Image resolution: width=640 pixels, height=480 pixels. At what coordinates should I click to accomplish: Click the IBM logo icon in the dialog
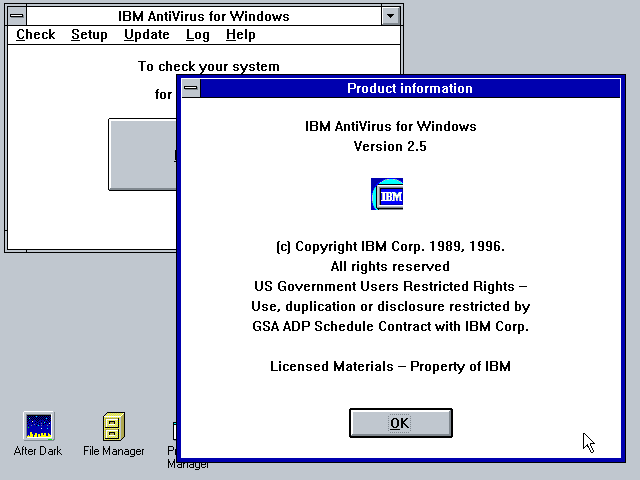[387, 194]
